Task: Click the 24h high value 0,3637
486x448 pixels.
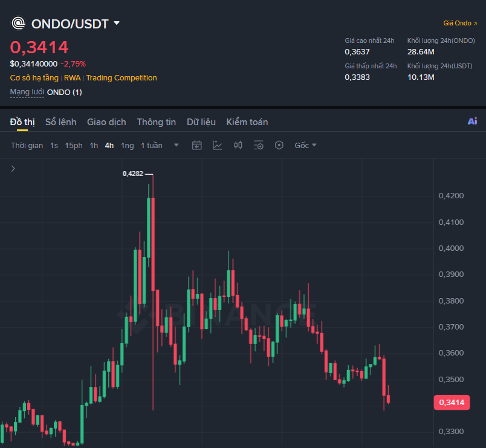Action: click(357, 52)
